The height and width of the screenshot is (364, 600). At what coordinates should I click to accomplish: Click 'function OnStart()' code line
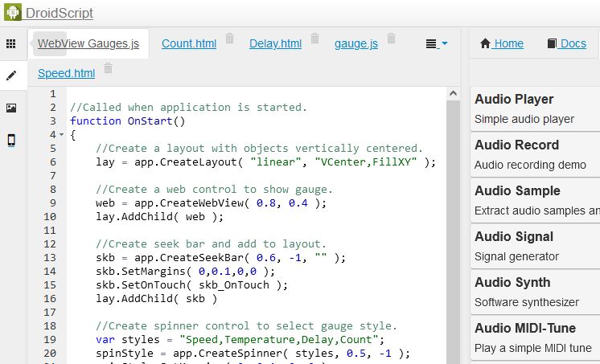128,121
